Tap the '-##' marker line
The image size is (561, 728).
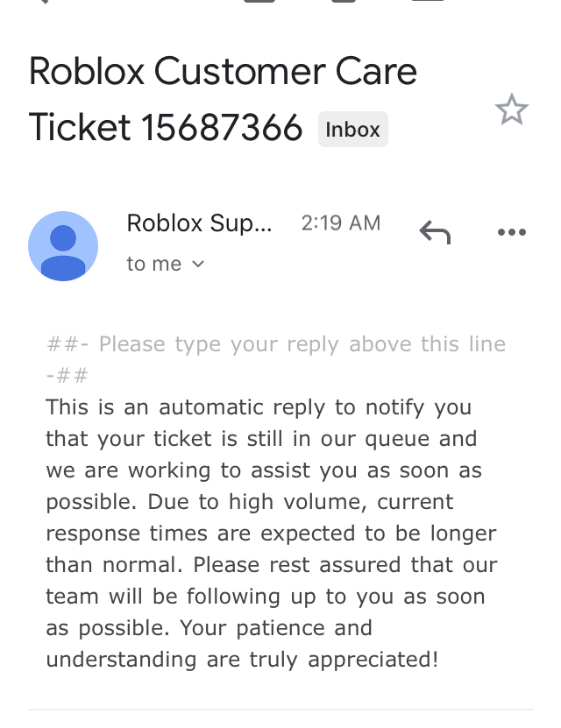[67, 376]
